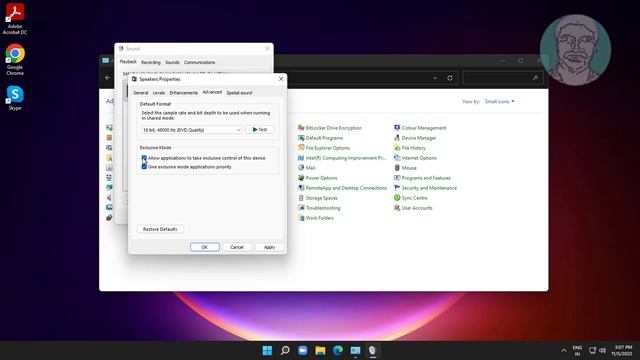The width and height of the screenshot is (640, 360).
Task: Open Troubleshooting in Control Panel
Action: [x=319, y=208]
